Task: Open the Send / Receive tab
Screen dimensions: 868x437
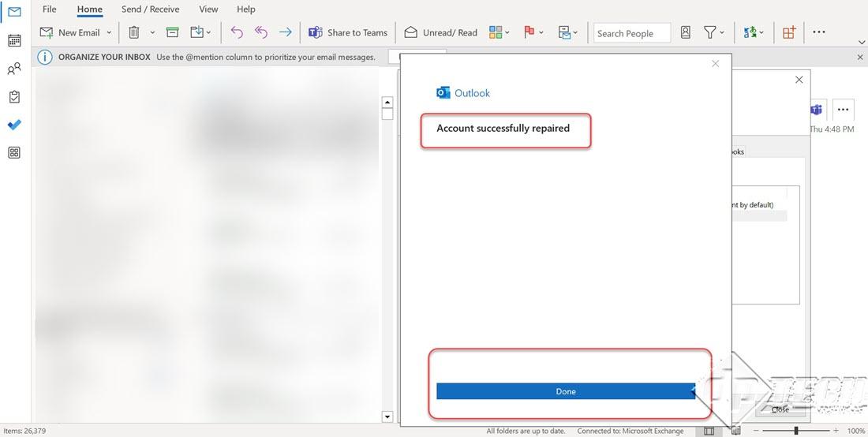Action: [150, 9]
